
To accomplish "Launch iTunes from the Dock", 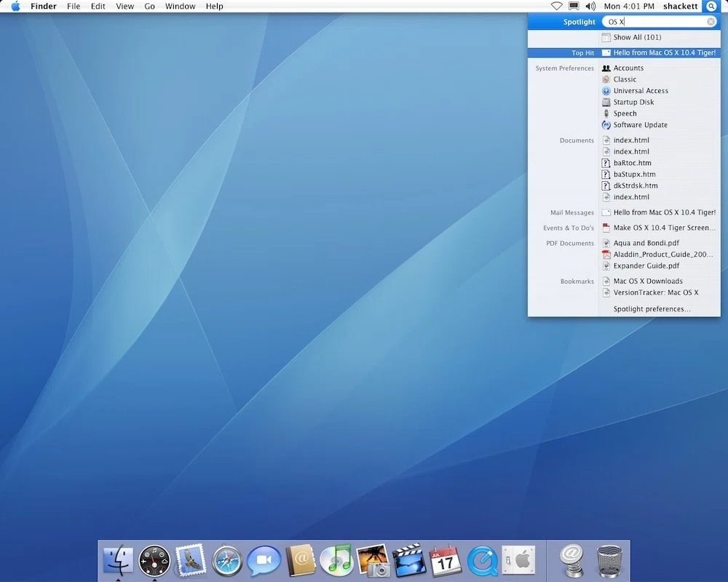I will (x=336, y=560).
